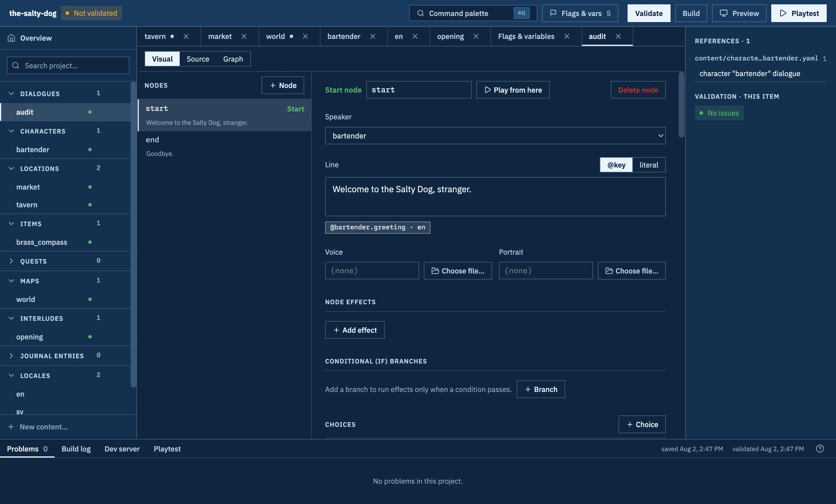Collapse the LOCALES section
The width and height of the screenshot is (836, 504).
pos(11,375)
